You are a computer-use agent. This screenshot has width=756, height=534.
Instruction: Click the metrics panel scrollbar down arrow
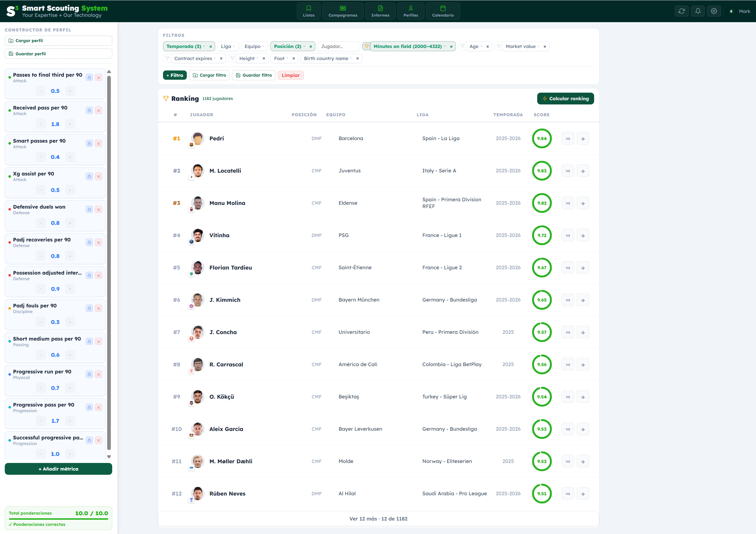point(109,457)
